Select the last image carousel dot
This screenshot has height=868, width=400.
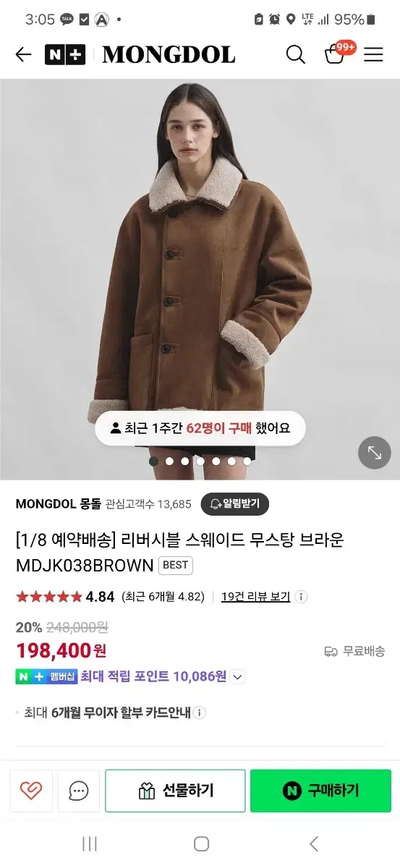[x=247, y=461]
